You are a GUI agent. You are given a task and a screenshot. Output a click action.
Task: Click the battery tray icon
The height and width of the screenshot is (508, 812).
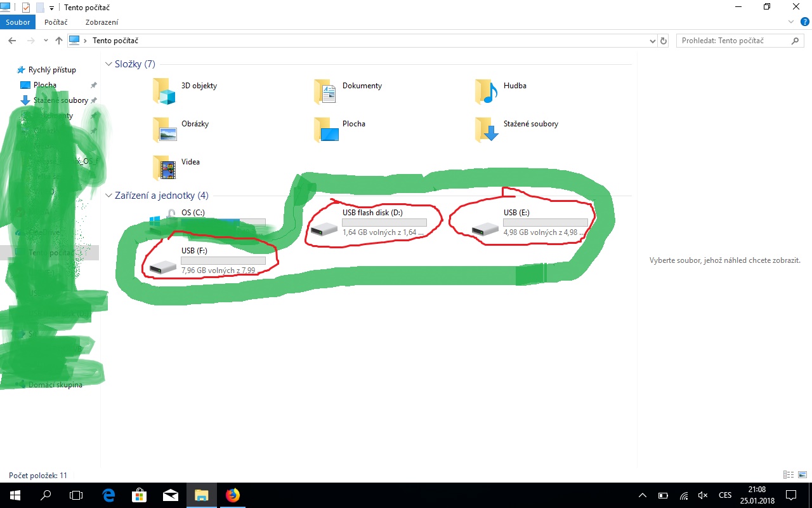coord(663,495)
